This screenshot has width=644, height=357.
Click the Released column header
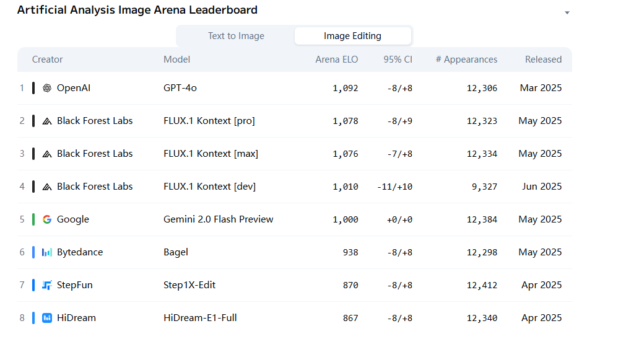pos(543,59)
